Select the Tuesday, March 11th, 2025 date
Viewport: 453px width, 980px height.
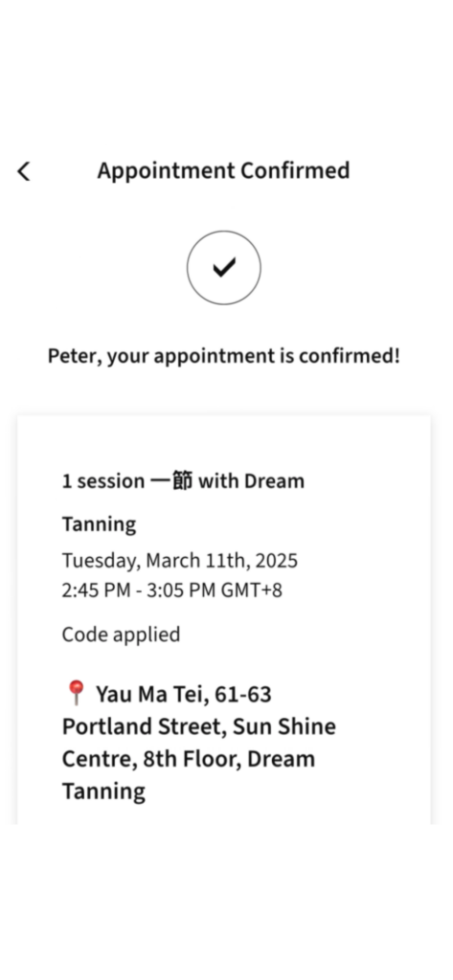(180, 561)
